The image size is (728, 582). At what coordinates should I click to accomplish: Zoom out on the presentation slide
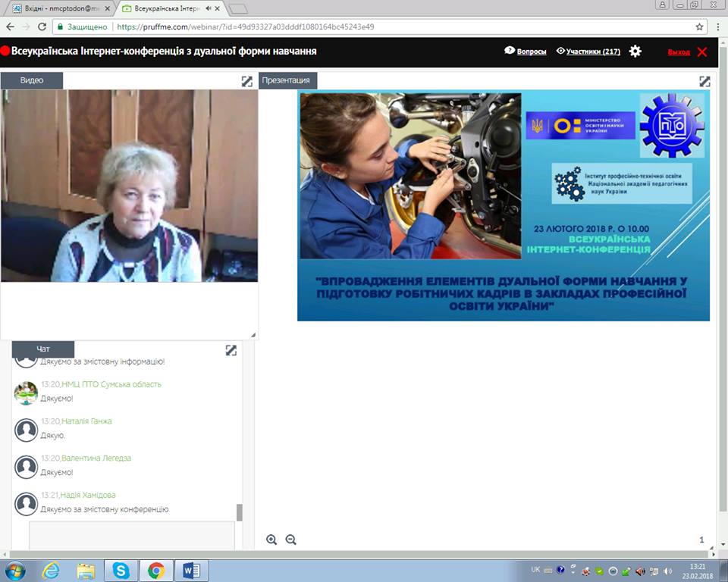(x=290, y=540)
